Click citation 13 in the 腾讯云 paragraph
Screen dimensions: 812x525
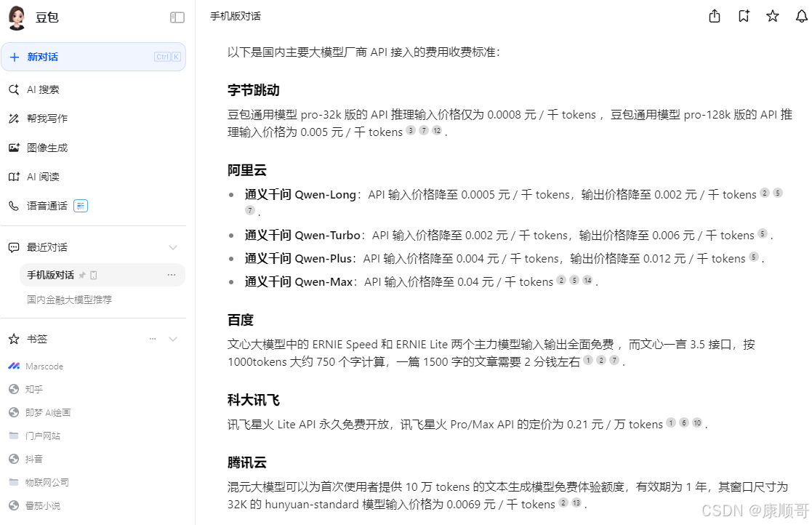(576, 502)
